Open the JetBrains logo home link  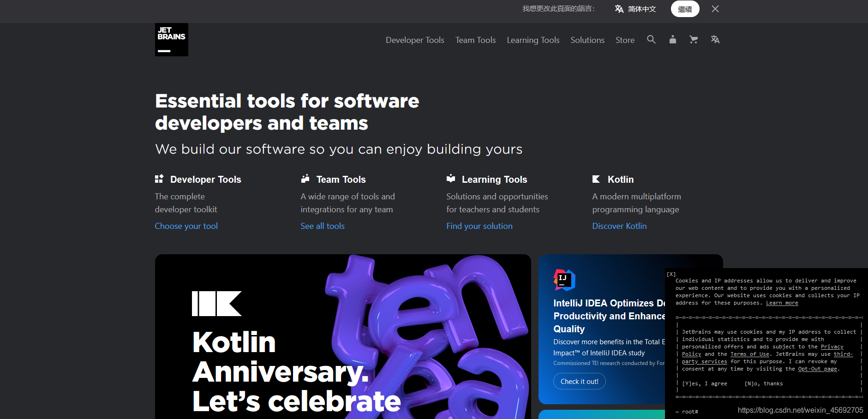point(172,40)
